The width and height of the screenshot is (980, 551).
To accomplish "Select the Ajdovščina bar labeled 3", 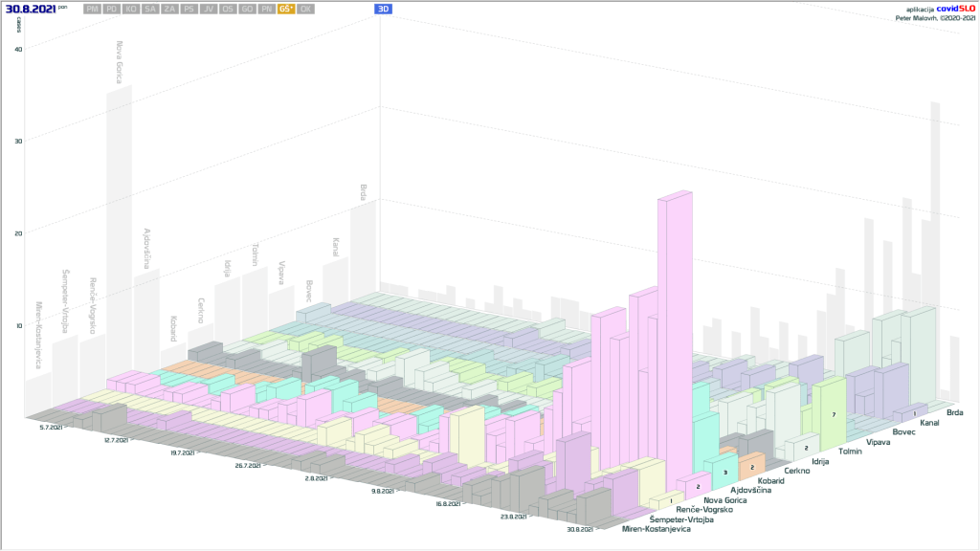I will tap(724, 469).
